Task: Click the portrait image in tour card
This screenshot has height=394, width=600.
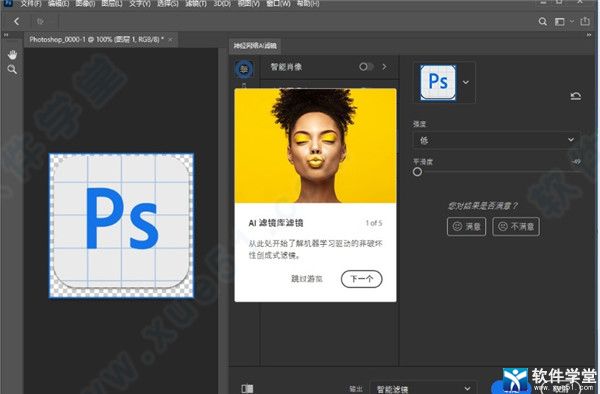Action: click(315, 146)
